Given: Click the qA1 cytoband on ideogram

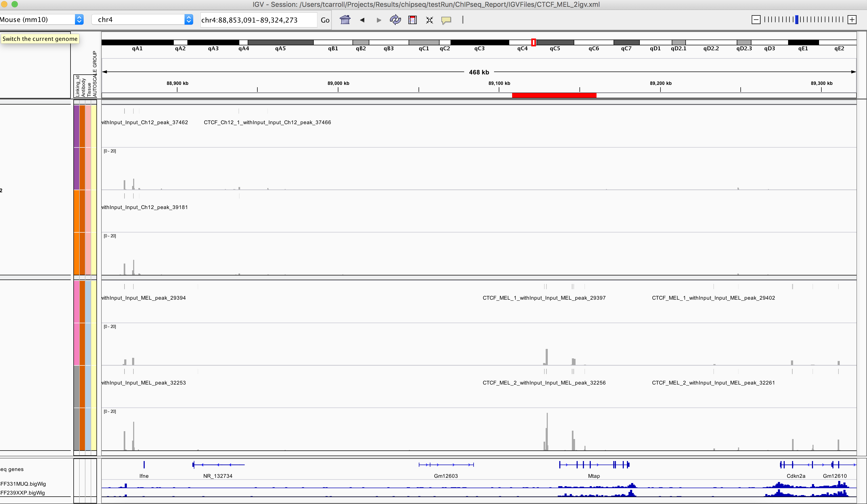Looking at the screenshot, I should tap(137, 42).
